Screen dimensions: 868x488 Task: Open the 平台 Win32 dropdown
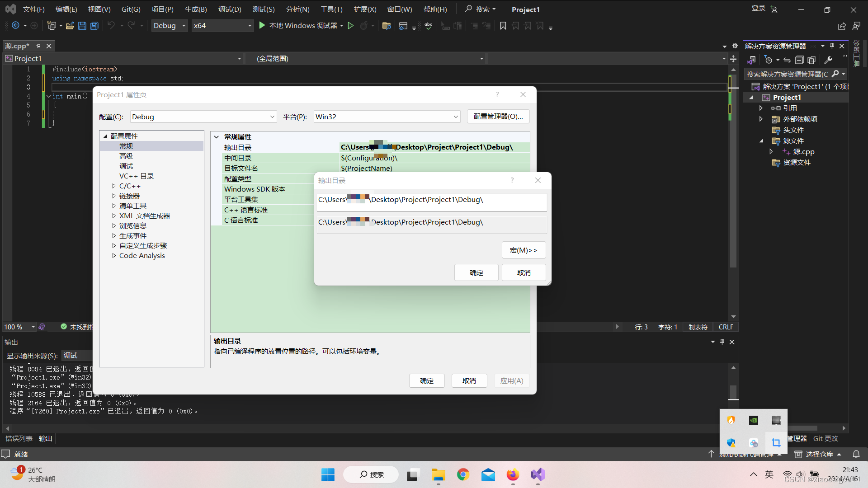pyautogui.click(x=387, y=117)
